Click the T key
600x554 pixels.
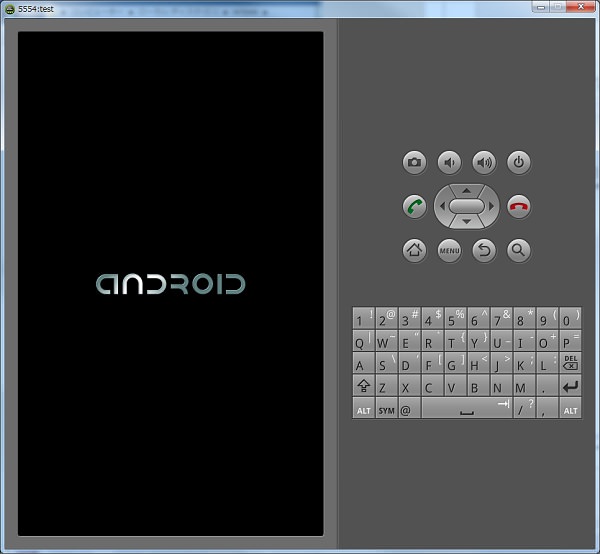455,340
